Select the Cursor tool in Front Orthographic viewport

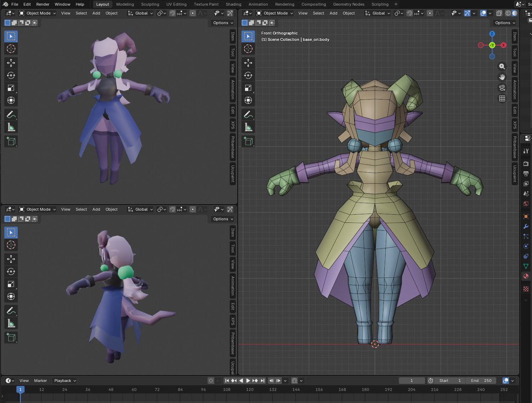click(248, 49)
